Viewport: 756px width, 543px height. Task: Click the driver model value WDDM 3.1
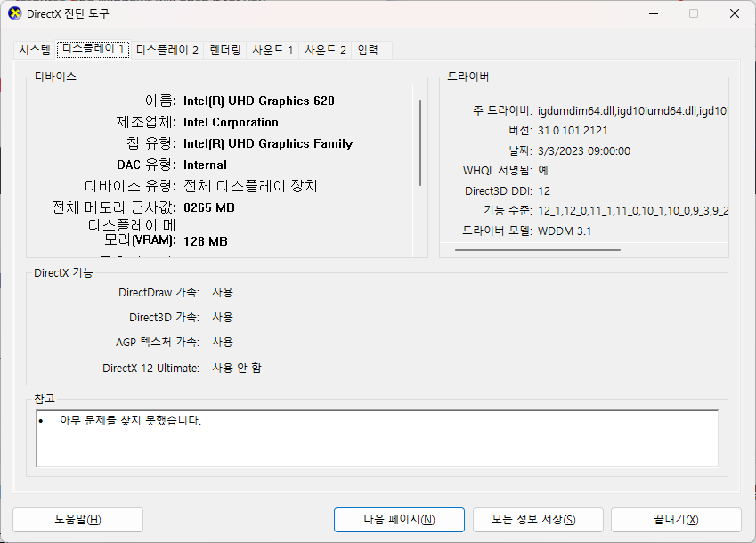[x=565, y=231]
